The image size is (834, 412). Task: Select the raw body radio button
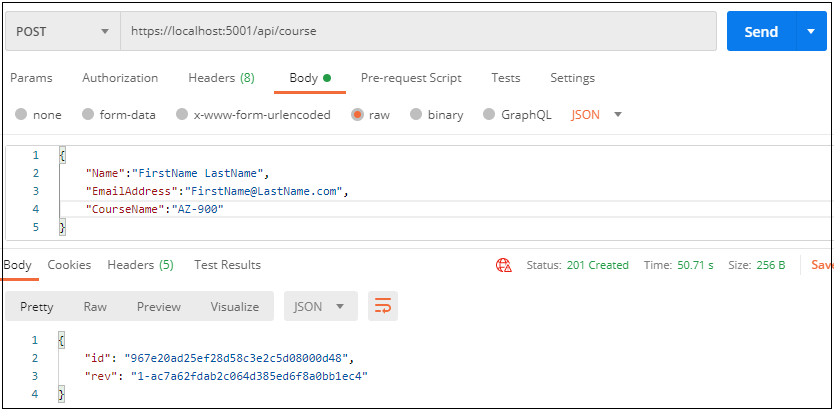point(357,115)
